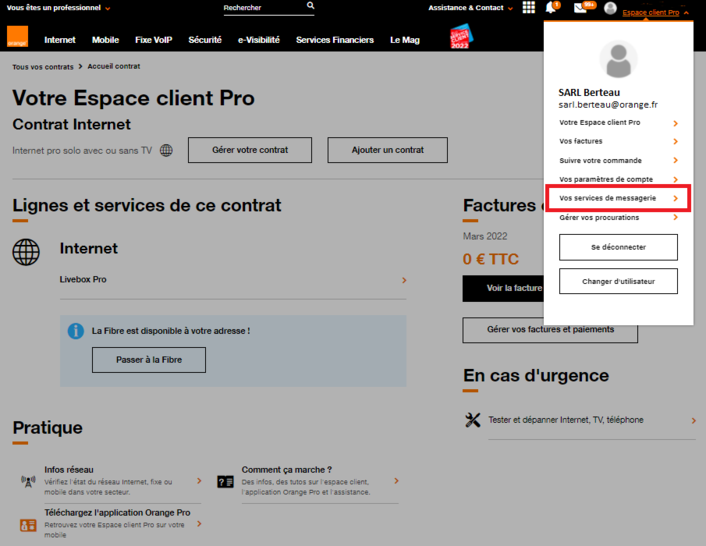Click Livebox Pro service label
706x546 pixels.
click(83, 280)
